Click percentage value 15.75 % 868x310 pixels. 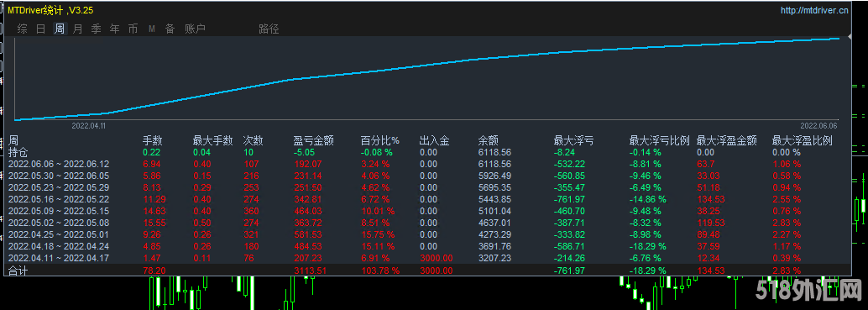(x=378, y=234)
